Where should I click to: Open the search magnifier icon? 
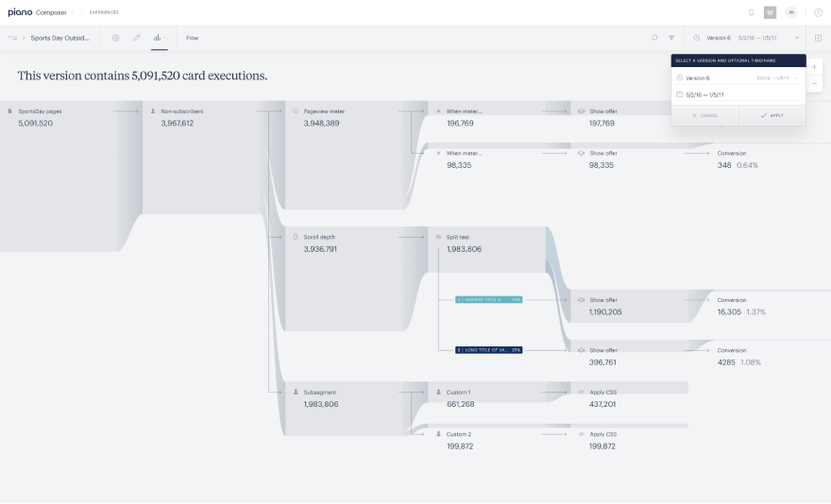click(x=654, y=38)
